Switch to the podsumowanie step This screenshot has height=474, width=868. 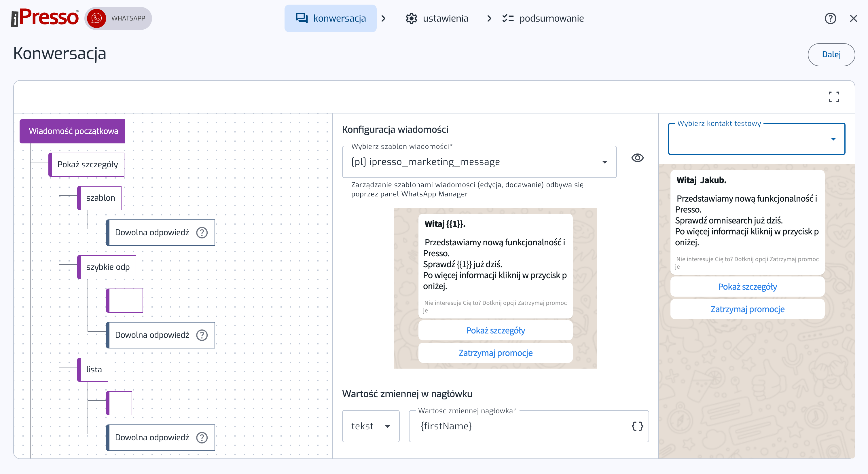click(543, 18)
